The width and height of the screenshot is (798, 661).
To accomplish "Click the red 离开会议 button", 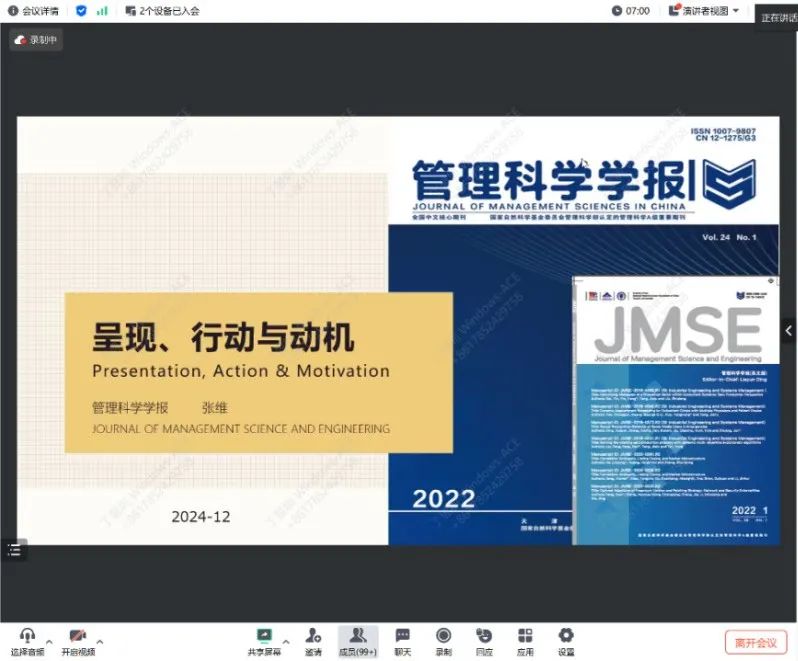I will [x=756, y=642].
